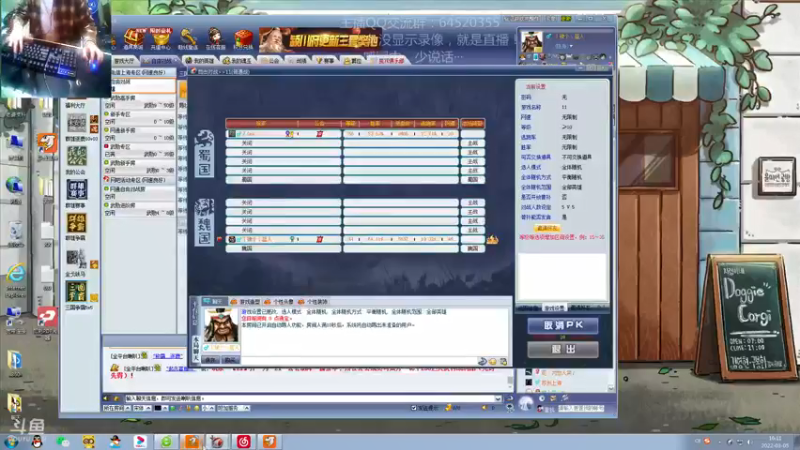Open the red-text 高手俱乐部 tab
The image size is (800, 450).
(x=388, y=61)
